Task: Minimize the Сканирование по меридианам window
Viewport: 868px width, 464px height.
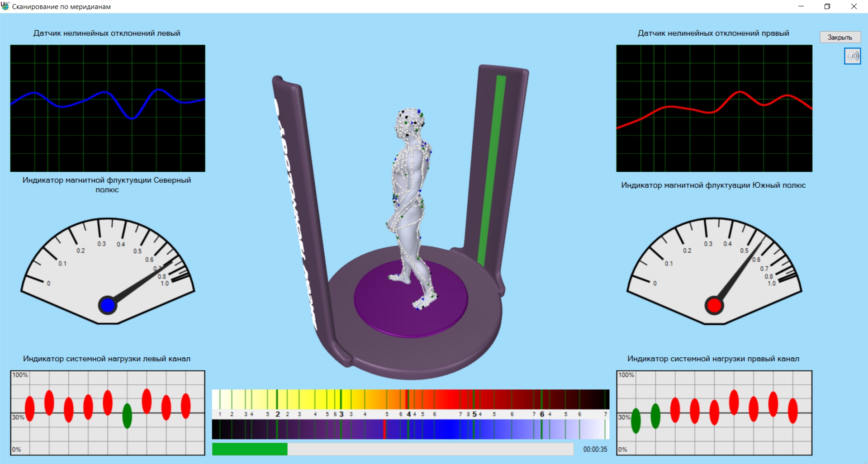Action: coord(801,6)
